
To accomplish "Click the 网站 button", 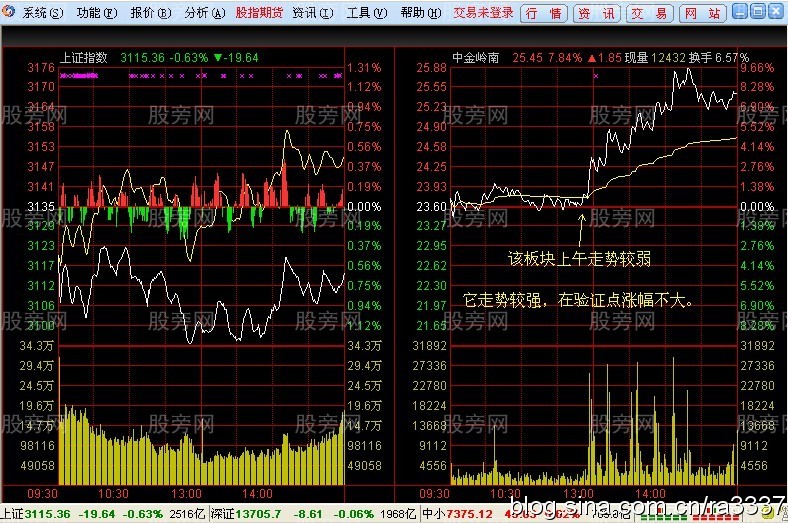I will pos(703,13).
